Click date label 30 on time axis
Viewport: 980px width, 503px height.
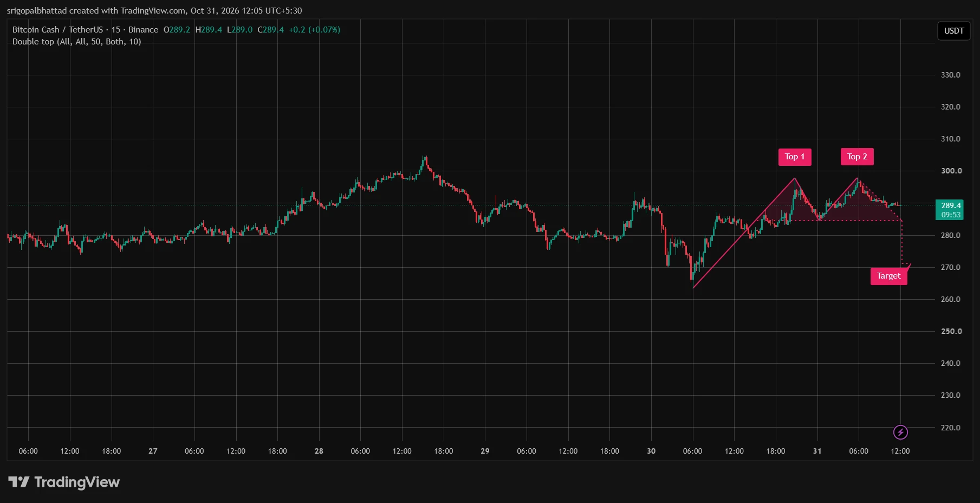point(651,451)
